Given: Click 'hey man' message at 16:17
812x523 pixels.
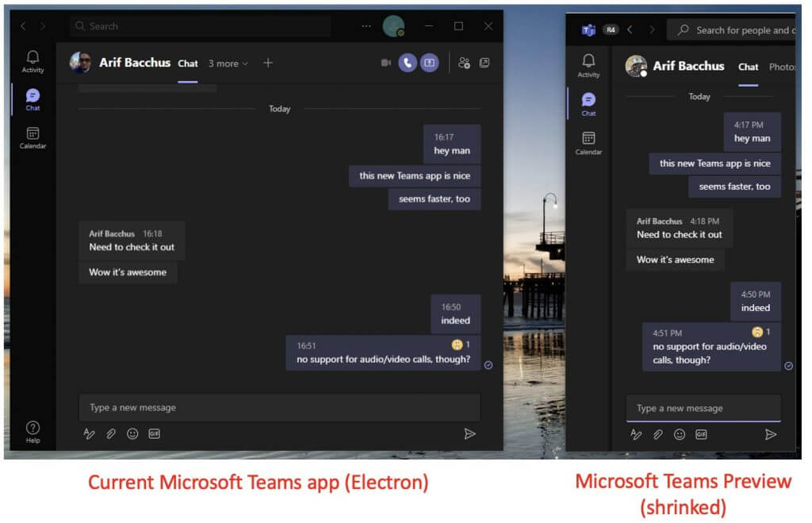Looking at the screenshot, I should point(452,144).
